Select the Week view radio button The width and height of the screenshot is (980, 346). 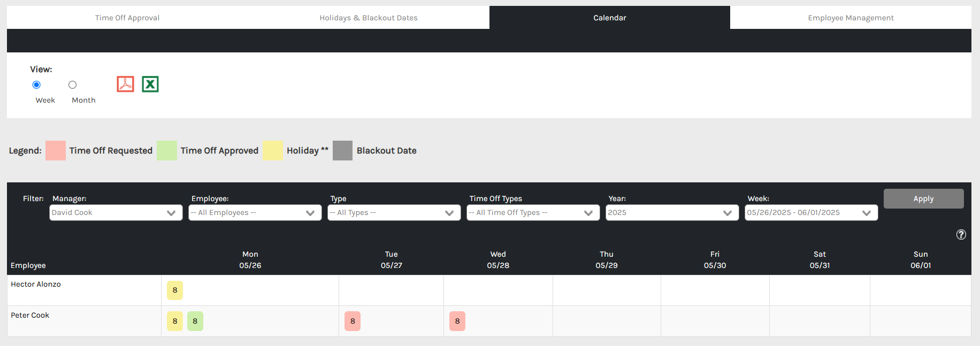[x=36, y=84]
